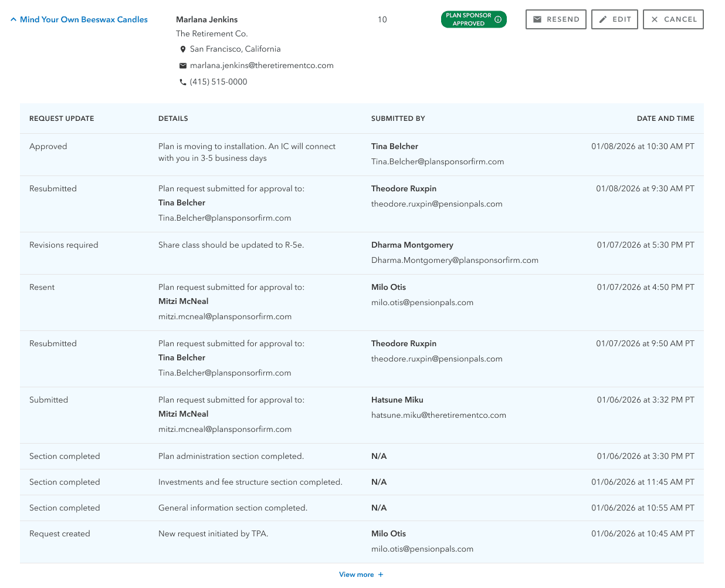The width and height of the screenshot is (725, 588).
Task: Click Resubmitted in the 01/08/2026 9:30 AM row
Action: point(53,189)
